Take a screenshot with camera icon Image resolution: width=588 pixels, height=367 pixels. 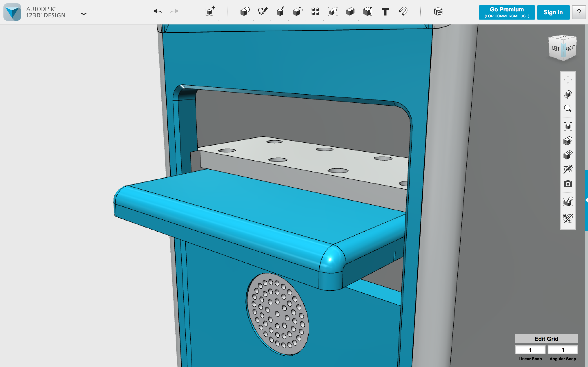tap(568, 184)
